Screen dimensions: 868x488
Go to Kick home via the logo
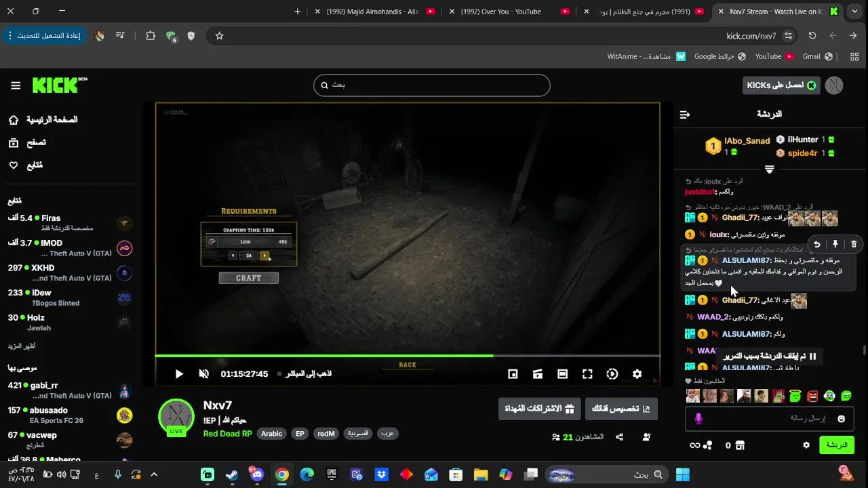click(60, 85)
